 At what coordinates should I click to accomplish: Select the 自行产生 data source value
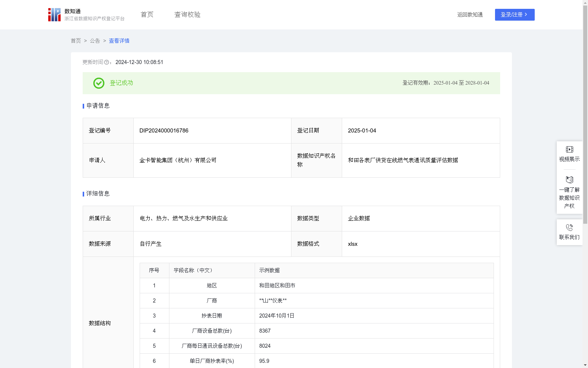point(150,244)
